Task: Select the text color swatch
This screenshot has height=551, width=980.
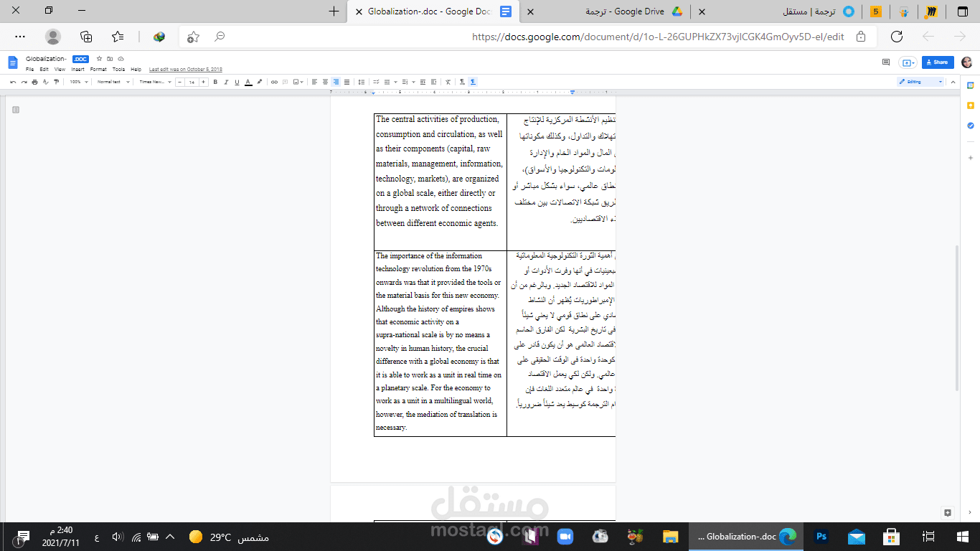Action: pyautogui.click(x=248, y=81)
